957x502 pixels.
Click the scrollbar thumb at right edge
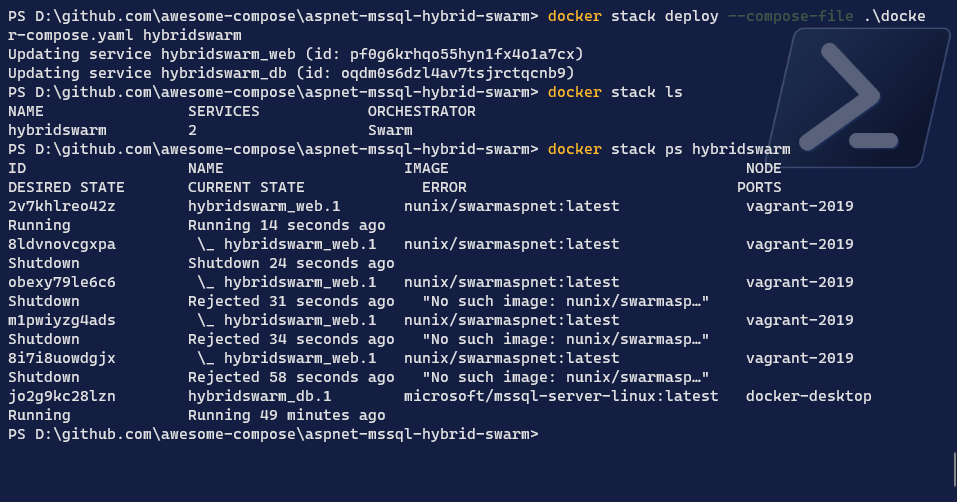(953, 468)
